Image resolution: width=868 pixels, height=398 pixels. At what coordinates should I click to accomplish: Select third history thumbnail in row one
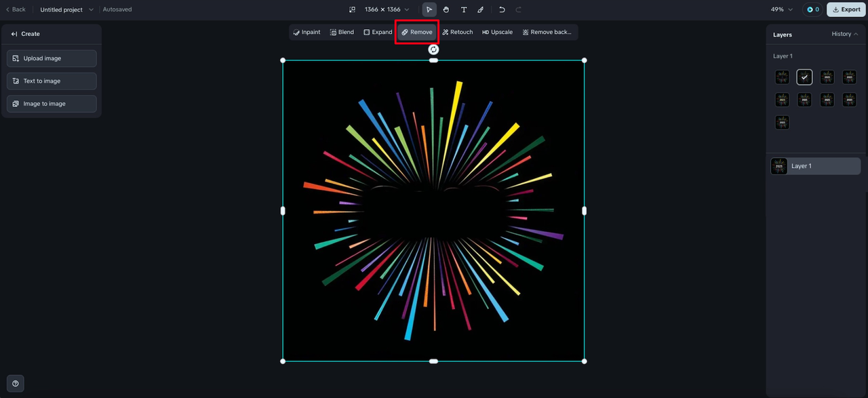point(827,77)
